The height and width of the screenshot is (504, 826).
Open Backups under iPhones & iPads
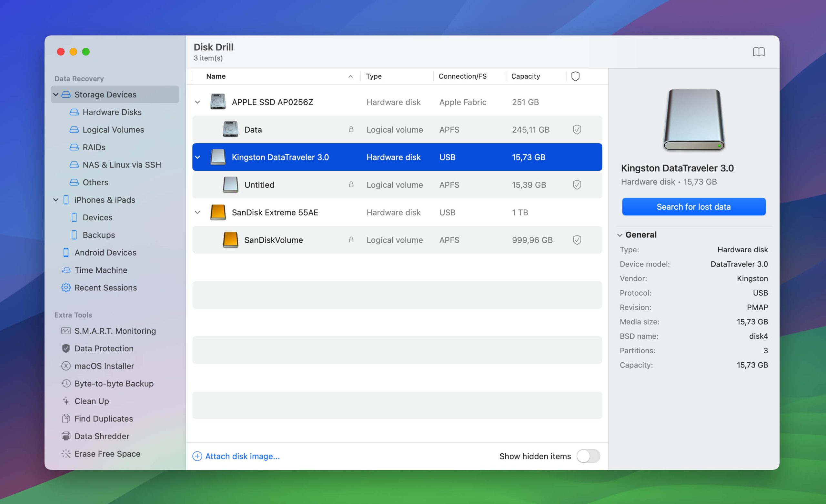click(x=98, y=235)
